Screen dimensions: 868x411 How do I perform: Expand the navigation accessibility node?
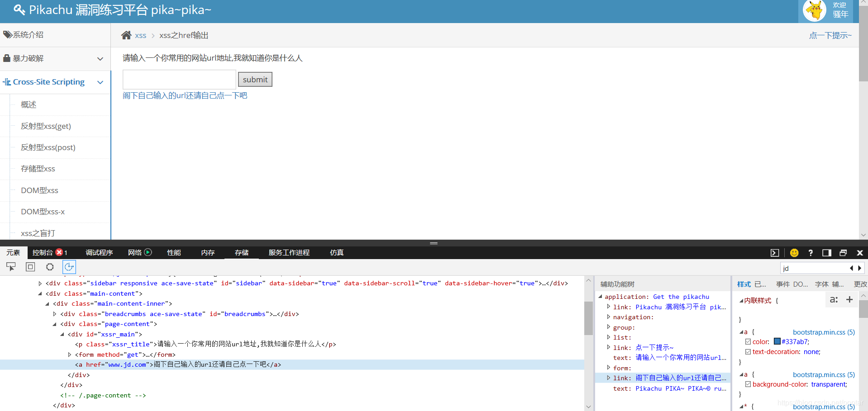[x=608, y=317]
